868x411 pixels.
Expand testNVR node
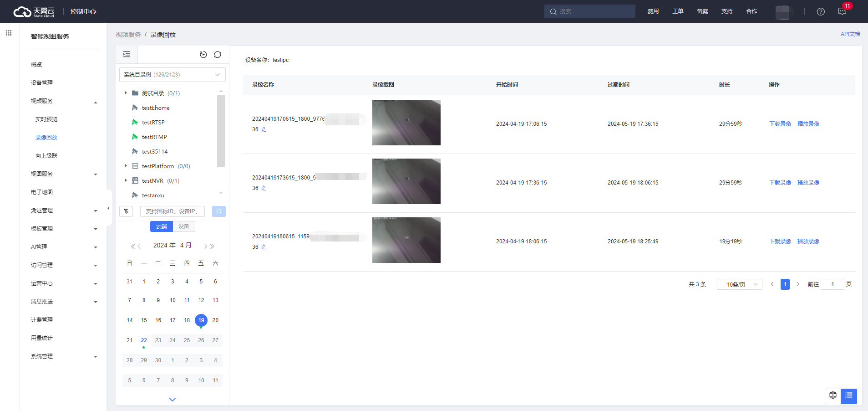point(126,180)
